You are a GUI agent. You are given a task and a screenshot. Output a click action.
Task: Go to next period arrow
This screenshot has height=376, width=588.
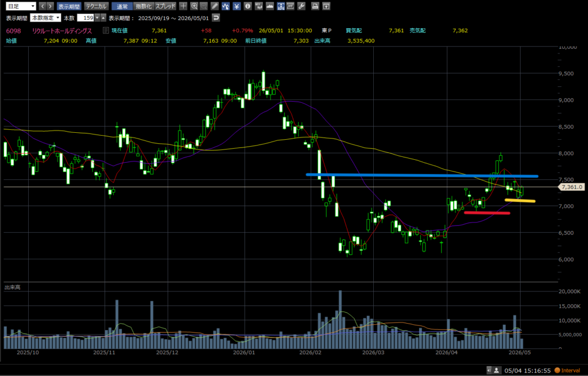tap(51, 6)
